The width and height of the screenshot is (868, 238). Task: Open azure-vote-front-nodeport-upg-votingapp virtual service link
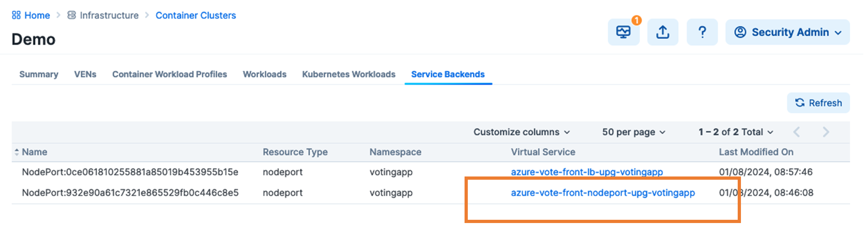[x=603, y=193]
